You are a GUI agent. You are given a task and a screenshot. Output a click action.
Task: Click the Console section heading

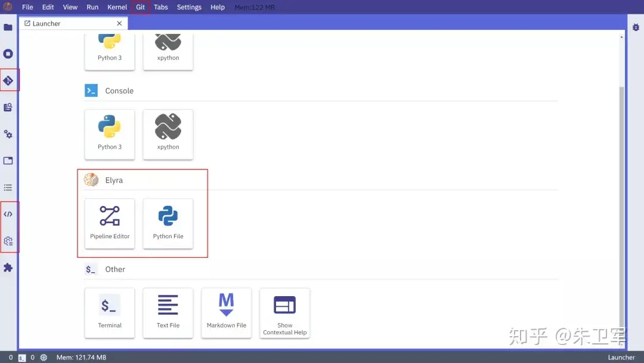pos(119,91)
